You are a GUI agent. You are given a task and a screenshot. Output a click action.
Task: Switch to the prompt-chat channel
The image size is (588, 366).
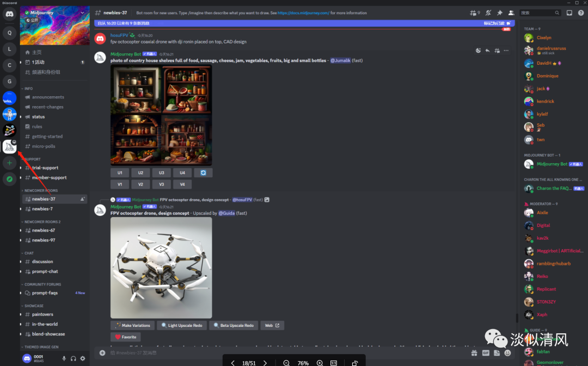pyautogui.click(x=45, y=271)
